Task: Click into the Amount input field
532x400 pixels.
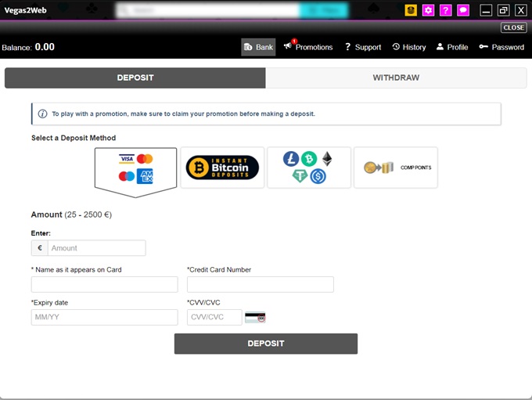Action: pos(96,248)
